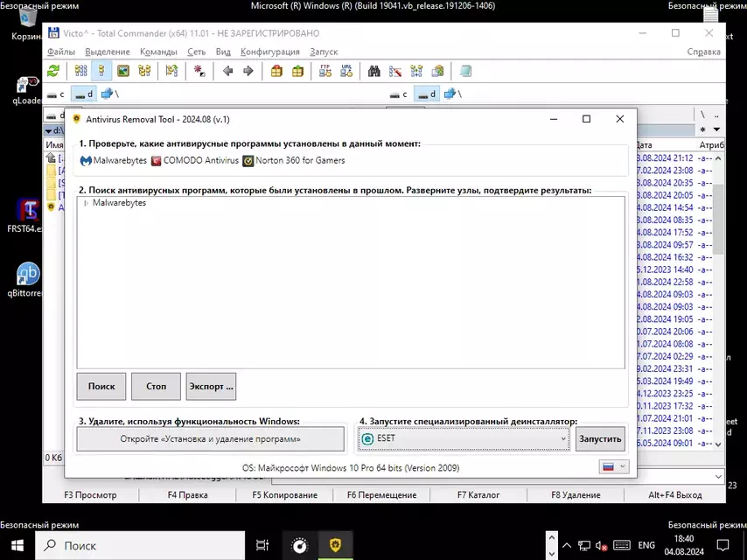The image size is (747, 560).
Task: Click COMODO Antivirus in installed list
Action: click(x=195, y=161)
